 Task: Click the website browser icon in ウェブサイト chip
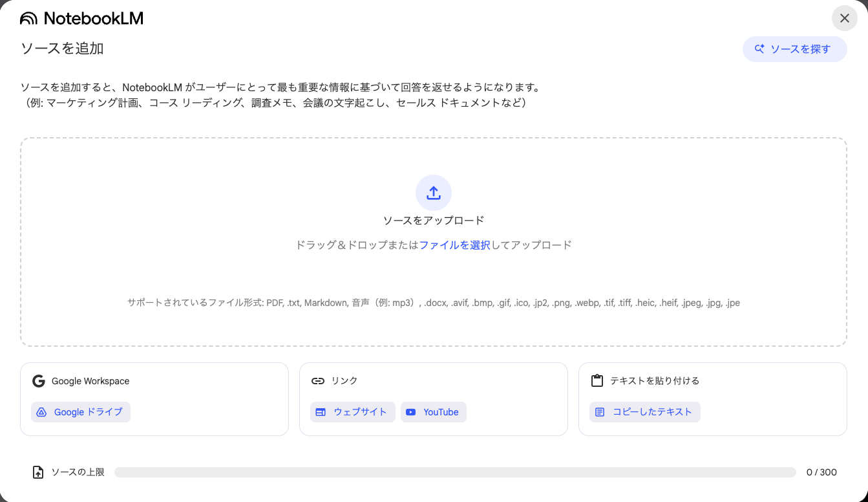[321, 412]
